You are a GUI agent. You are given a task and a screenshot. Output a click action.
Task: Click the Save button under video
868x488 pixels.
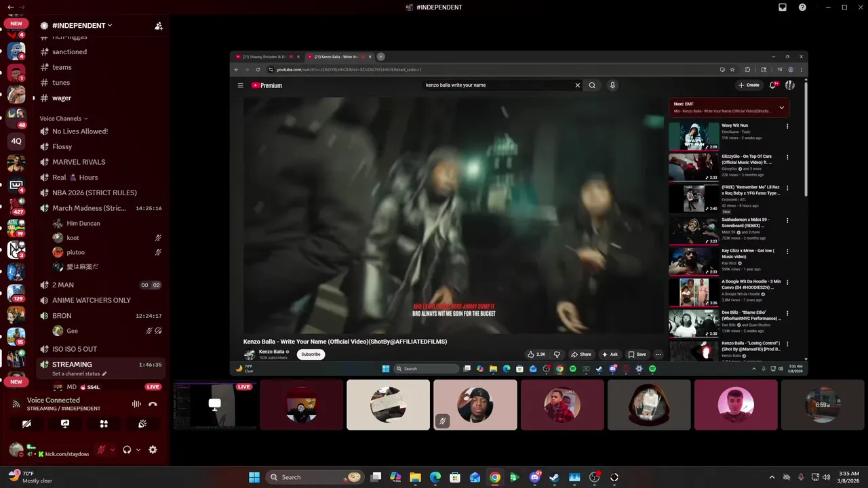(x=637, y=354)
